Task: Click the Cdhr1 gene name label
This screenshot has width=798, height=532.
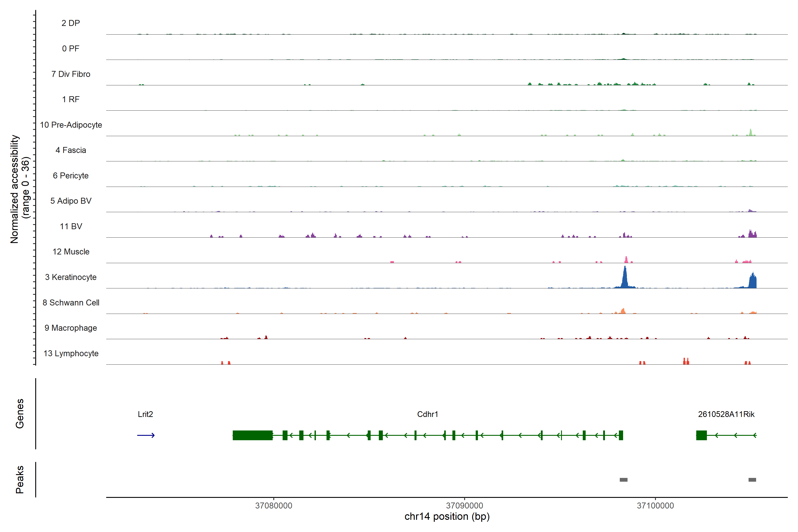Action: pyautogui.click(x=428, y=414)
